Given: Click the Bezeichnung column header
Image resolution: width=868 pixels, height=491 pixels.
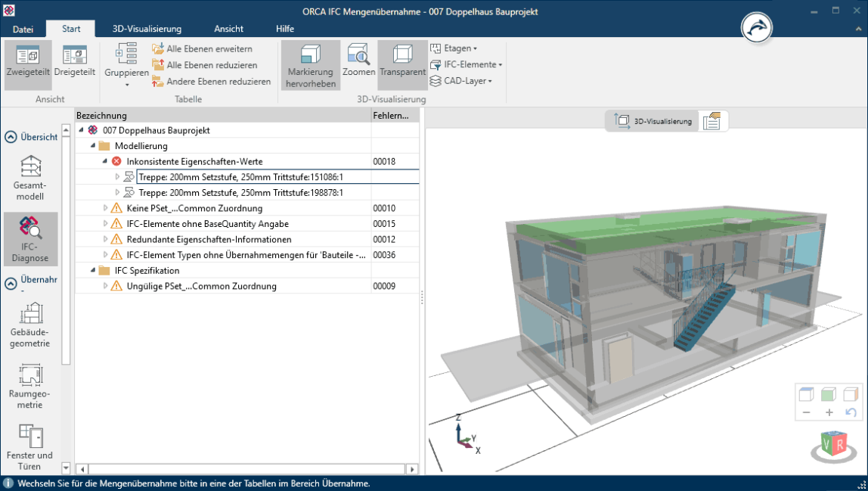Looking at the screenshot, I should pyautogui.click(x=223, y=115).
